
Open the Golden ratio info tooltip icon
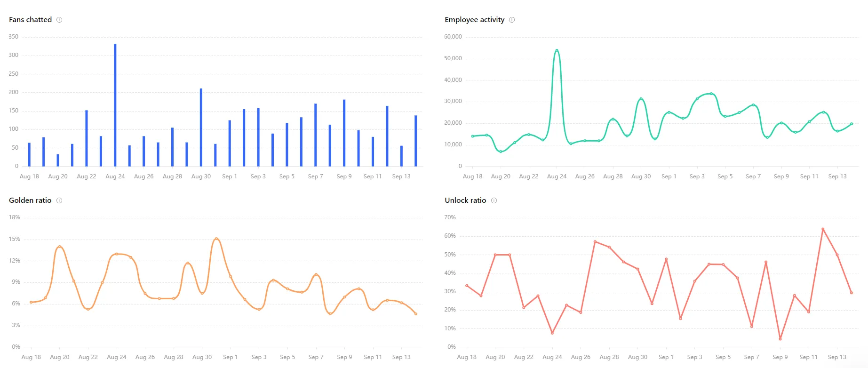pyautogui.click(x=59, y=200)
